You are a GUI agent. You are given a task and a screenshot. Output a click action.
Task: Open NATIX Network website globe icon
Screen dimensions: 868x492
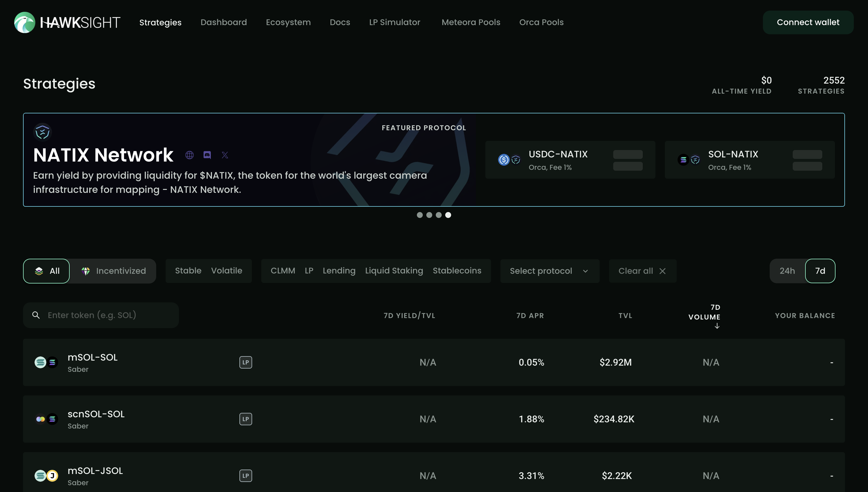(190, 155)
